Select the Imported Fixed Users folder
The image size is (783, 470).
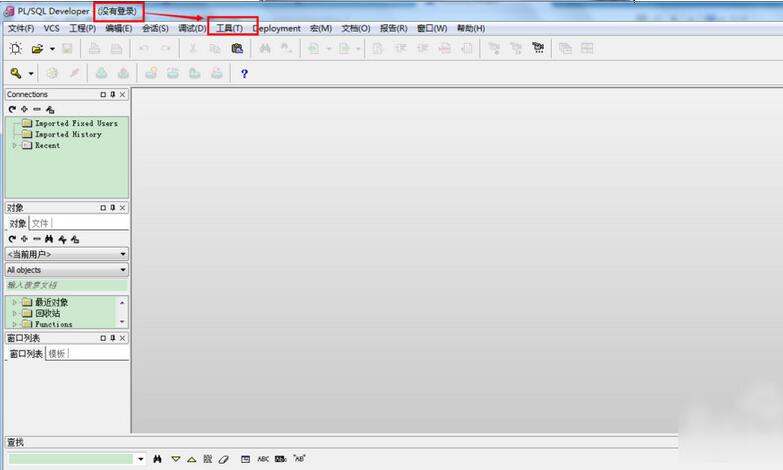coord(76,123)
